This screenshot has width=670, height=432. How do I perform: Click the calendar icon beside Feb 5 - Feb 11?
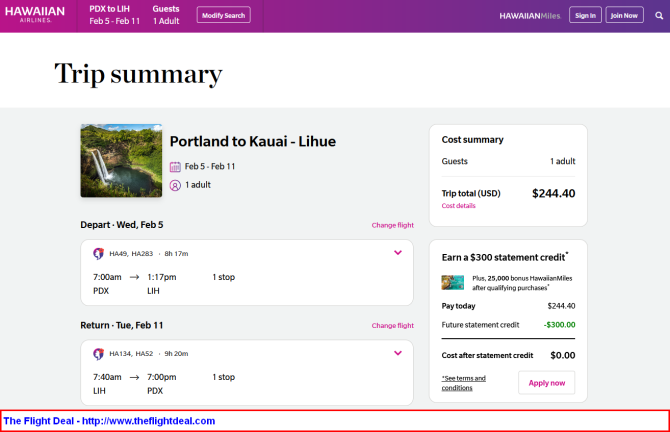[175, 167]
